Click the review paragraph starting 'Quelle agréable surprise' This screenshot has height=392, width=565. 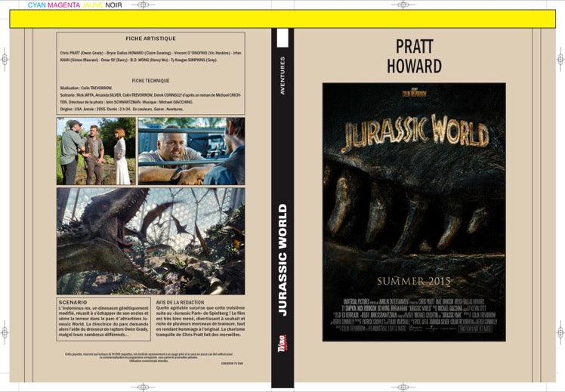pyautogui.click(x=200, y=322)
